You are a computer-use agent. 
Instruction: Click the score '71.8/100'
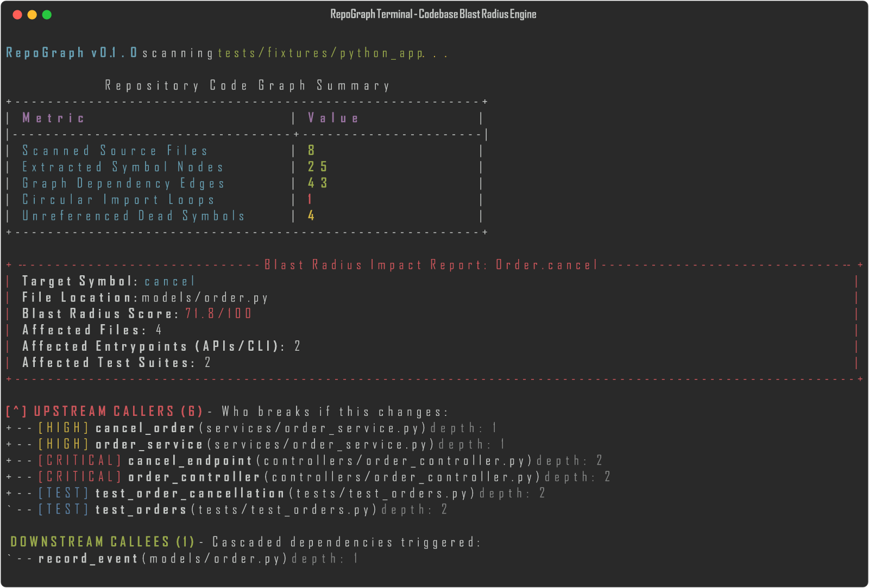click(x=218, y=313)
